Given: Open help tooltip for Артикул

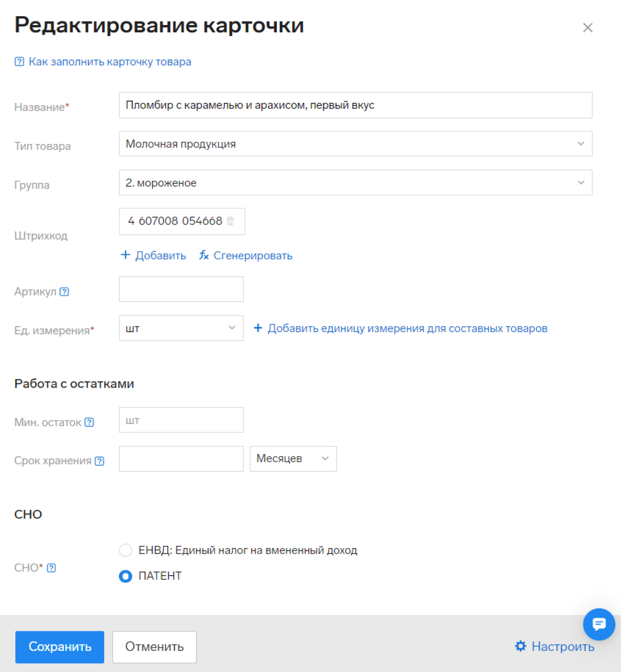Looking at the screenshot, I should (64, 292).
